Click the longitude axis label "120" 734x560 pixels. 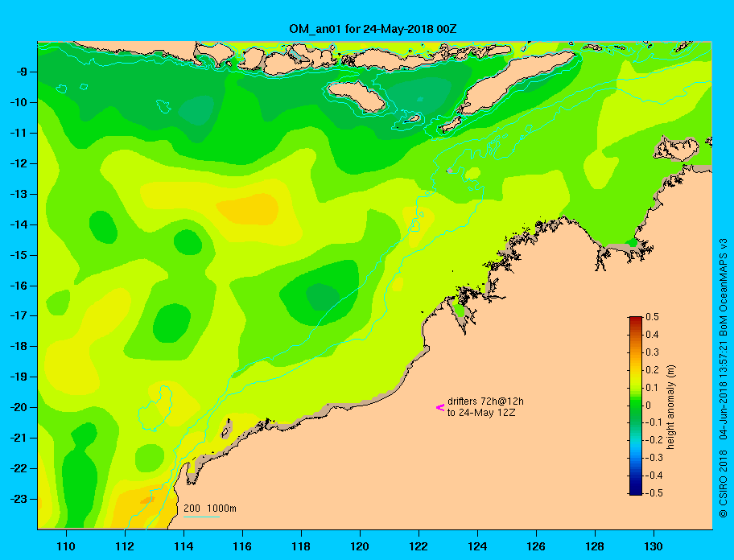point(360,546)
